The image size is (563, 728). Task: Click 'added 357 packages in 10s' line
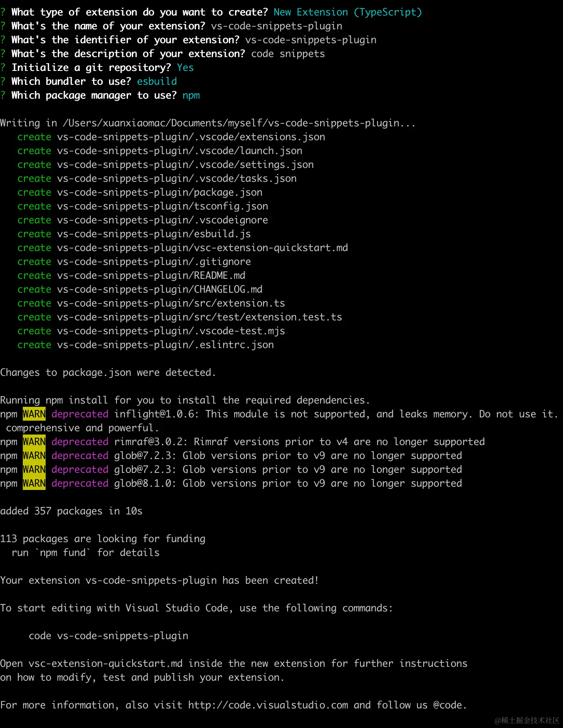pyautogui.click(x=71, y=511)
